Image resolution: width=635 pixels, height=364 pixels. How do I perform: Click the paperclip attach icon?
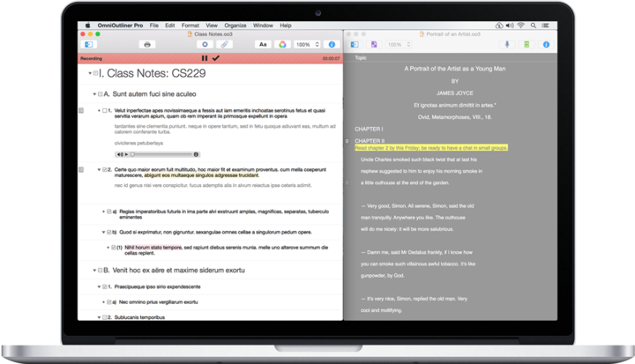point(224,45)
